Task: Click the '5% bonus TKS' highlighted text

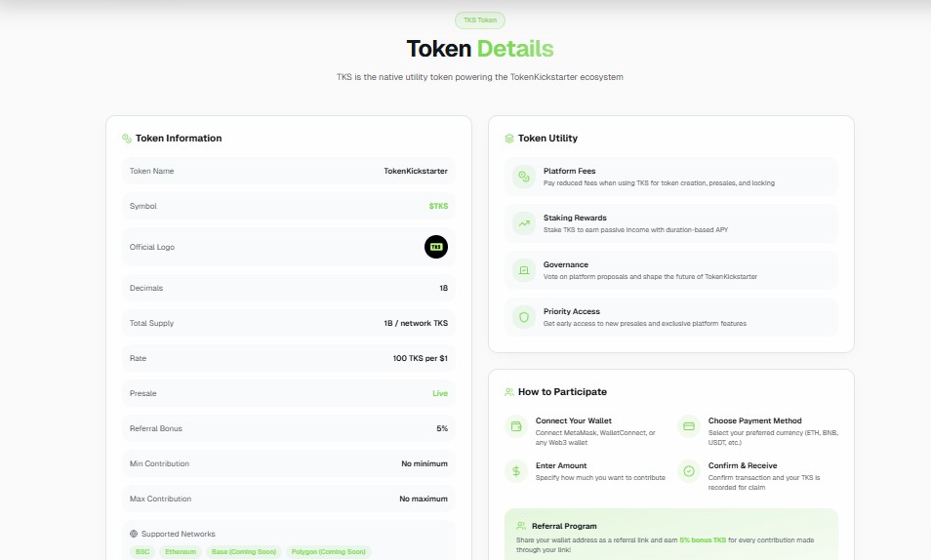Action: click(x=703, y=540)
